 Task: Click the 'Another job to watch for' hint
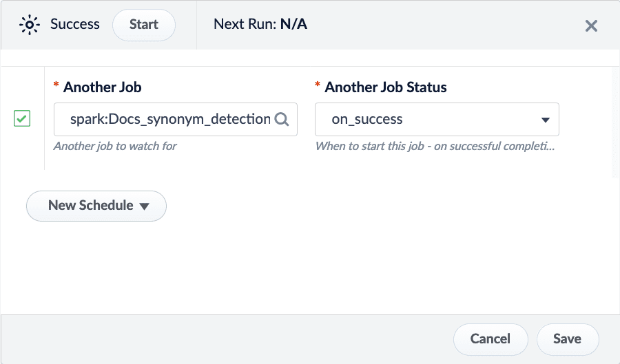click(115, 146)
